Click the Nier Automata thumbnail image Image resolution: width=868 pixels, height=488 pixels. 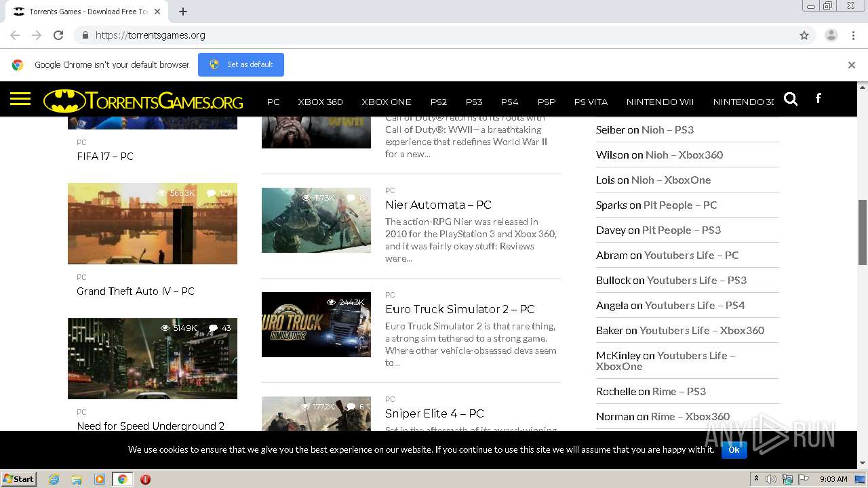point(316,220)
